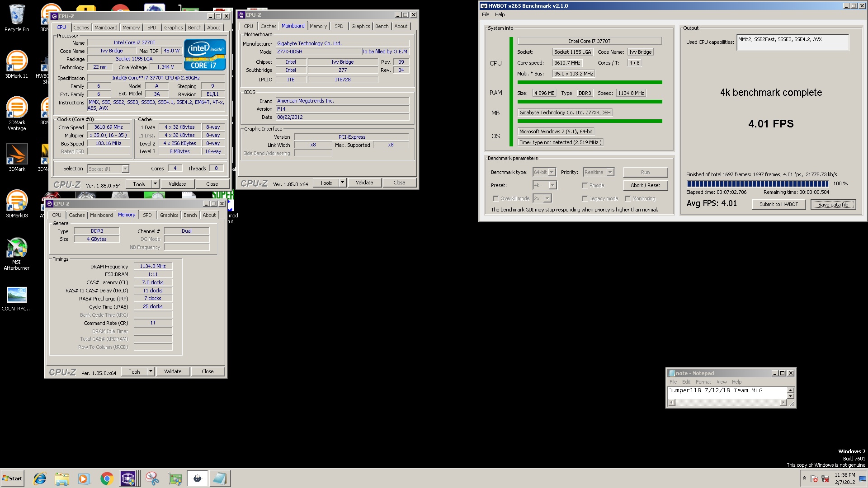Image resolution: width=868 pixels, height=488 pixels.
Task: Click the Intel Core i7 logo in CPU-Z
Action: point(204,55)
